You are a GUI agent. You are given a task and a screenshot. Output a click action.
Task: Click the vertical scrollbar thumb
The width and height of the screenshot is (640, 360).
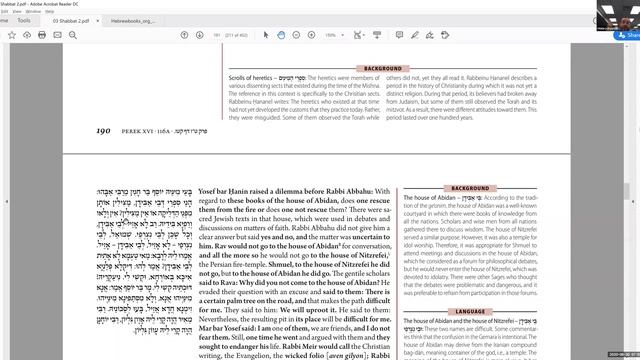627,191
